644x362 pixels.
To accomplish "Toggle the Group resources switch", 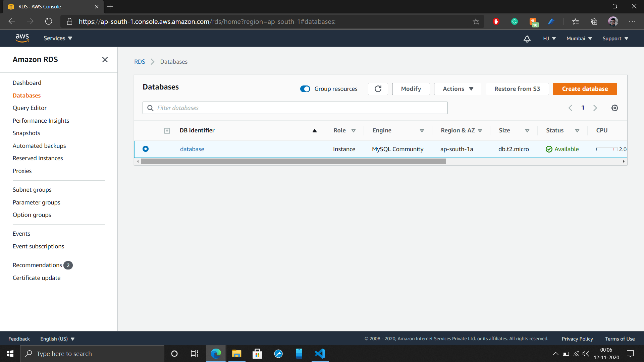I will (x=305, y=89).
